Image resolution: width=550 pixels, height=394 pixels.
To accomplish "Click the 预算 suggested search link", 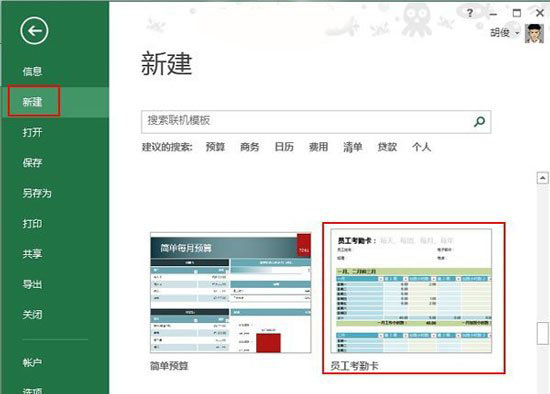I will point(215,147).
